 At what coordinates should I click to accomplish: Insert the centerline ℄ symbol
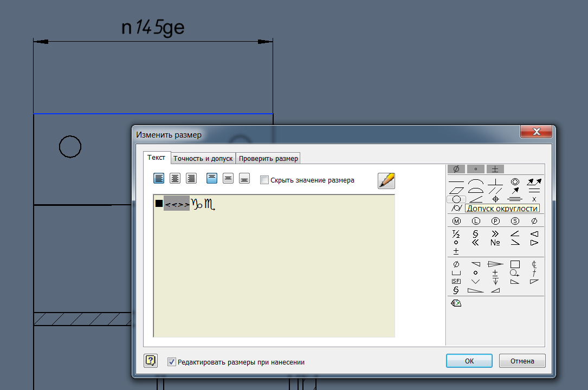(x=534, y=264)
